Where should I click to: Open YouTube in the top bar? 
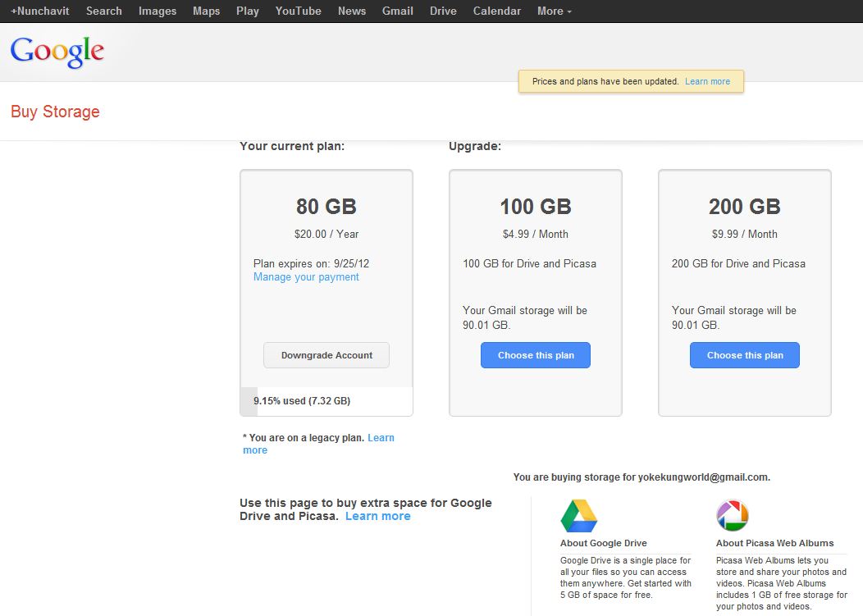(299, 11)
